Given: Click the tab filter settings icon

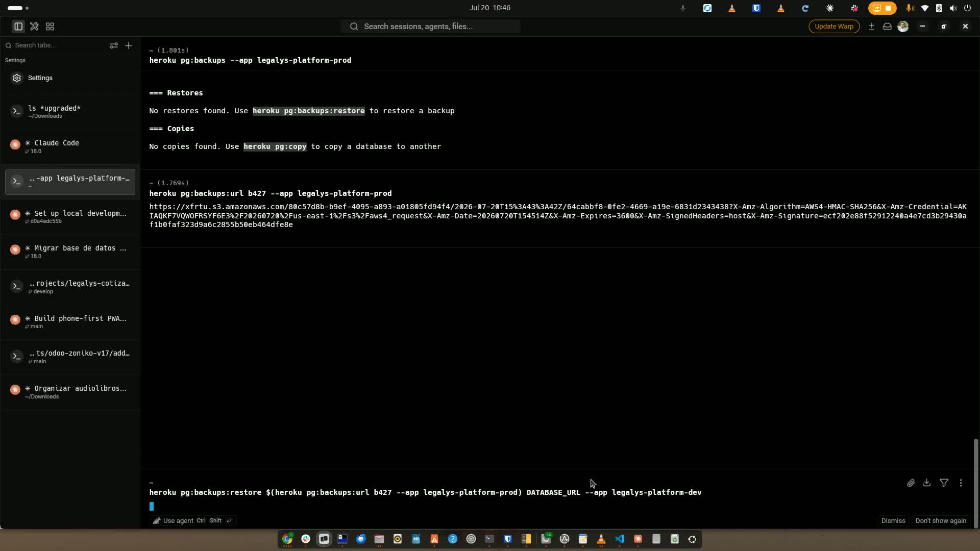Looking at the screenshot, I should (x=114, y=45).
